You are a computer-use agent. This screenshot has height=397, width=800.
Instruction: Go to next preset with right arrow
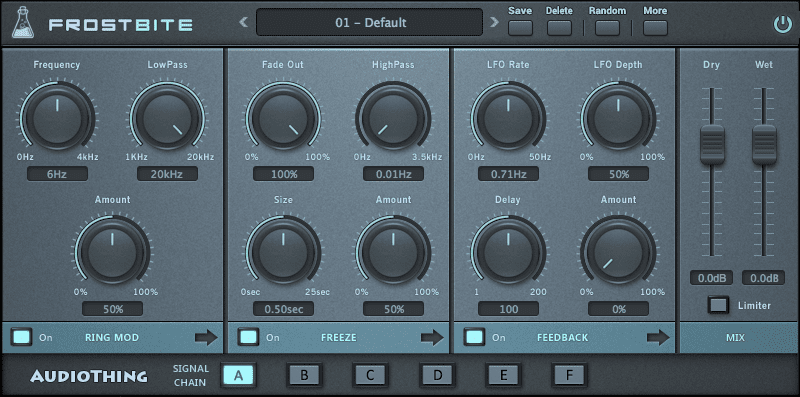click(x=494, y=22)
